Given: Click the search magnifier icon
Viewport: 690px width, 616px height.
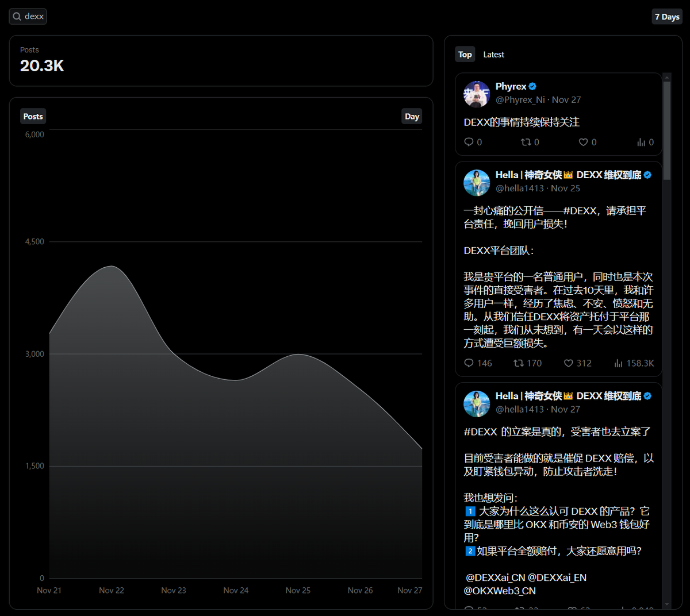Looking at the screenshot, I should tap(17, 17).
